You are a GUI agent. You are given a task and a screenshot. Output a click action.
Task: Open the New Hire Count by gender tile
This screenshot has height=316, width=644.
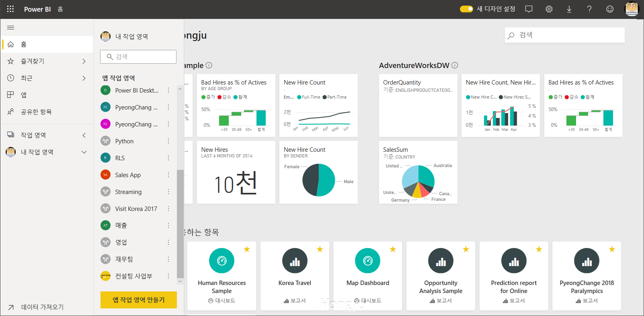click(x=319, y=172)
